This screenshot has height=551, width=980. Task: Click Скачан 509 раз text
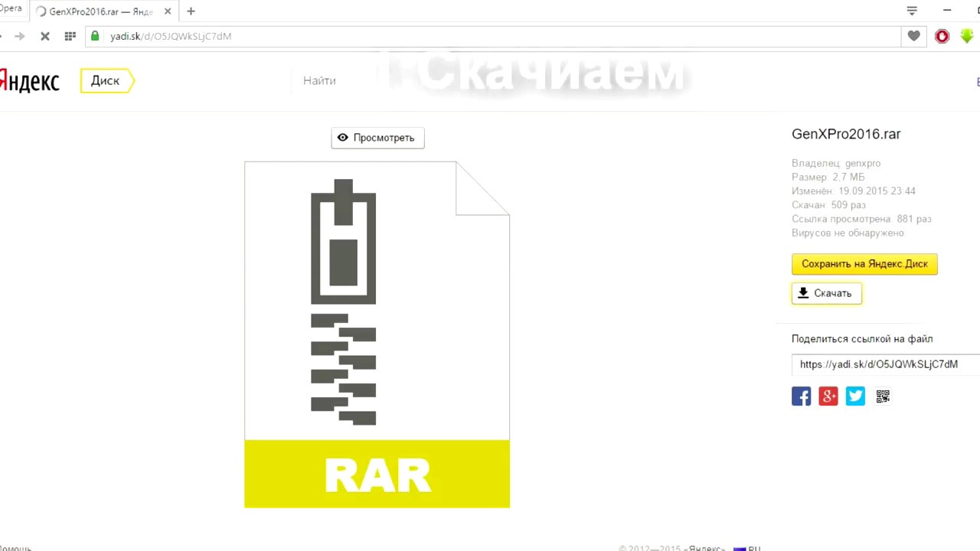coord(829,205)
